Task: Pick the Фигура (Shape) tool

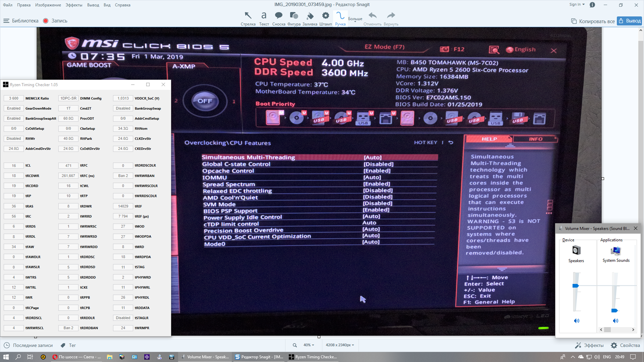Action: (294, 18)
